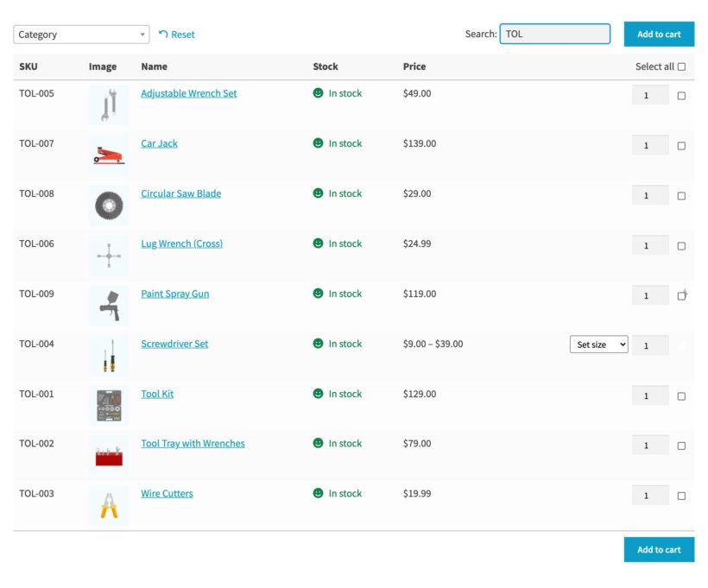Check the Car Jack row checkbox
Screen dimensions: 708x588
pos(681,146)
